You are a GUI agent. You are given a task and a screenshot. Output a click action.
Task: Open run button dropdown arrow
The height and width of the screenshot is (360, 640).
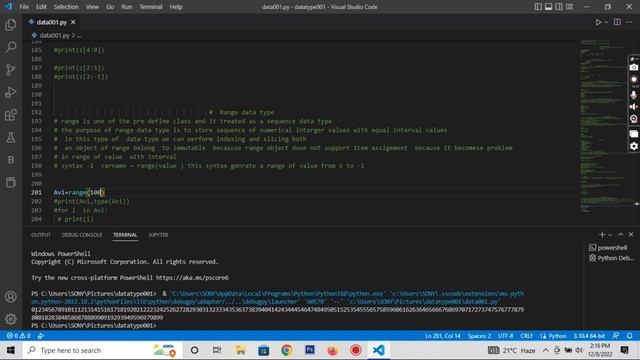point(606,22)
